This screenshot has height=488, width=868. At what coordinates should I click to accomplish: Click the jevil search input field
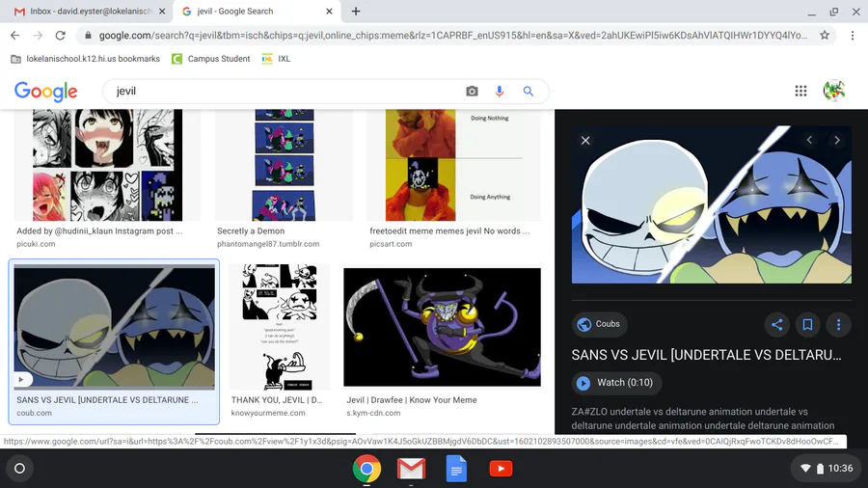[x=285, y=92]
